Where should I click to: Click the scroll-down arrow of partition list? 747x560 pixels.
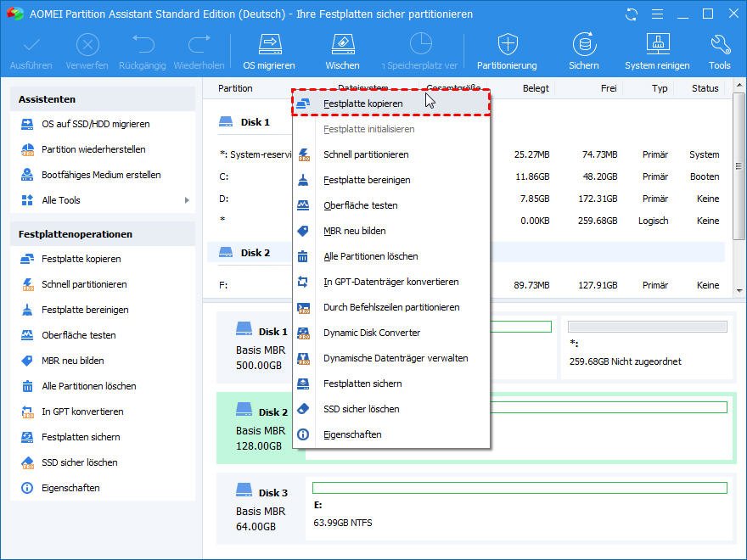739,290
